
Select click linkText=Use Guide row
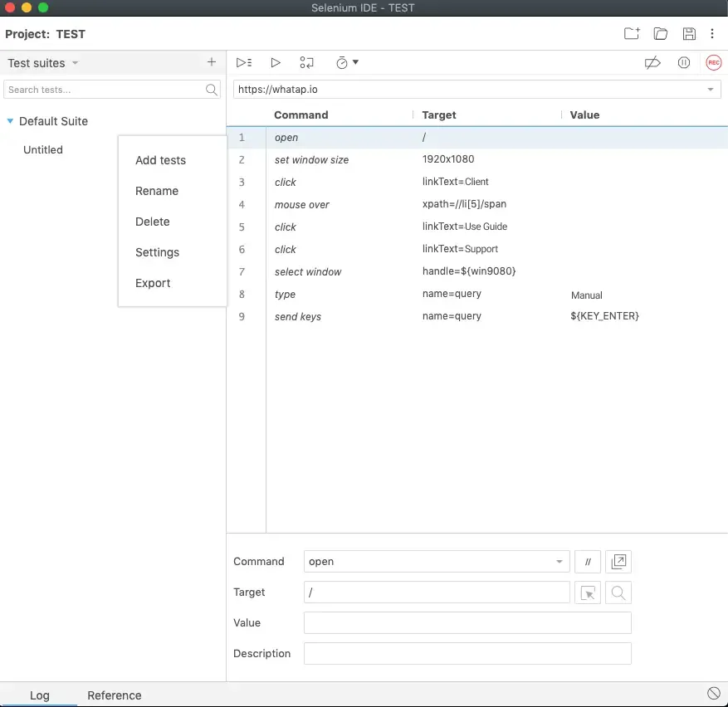tap(476, 227)
